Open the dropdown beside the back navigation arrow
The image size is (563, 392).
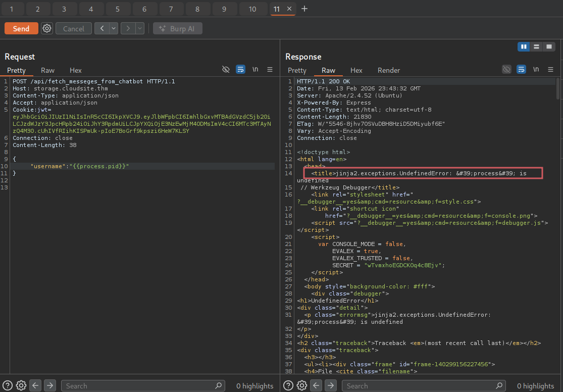tap(112, 28)
